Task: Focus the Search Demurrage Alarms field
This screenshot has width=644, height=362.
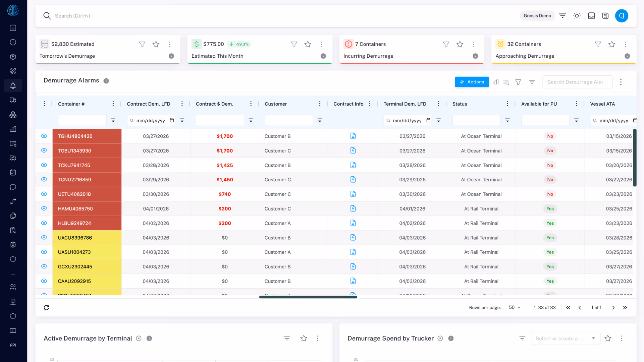Action: click(x=577, y=82)
